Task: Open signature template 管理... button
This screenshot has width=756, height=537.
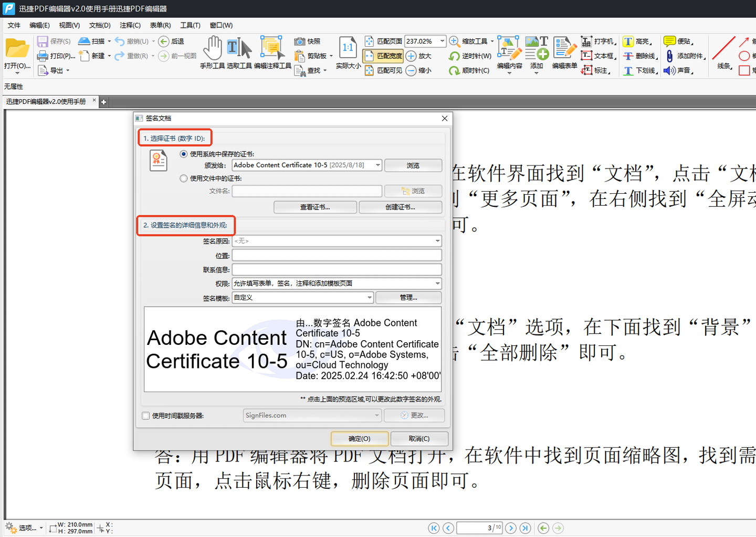Action: click(408, 298)
